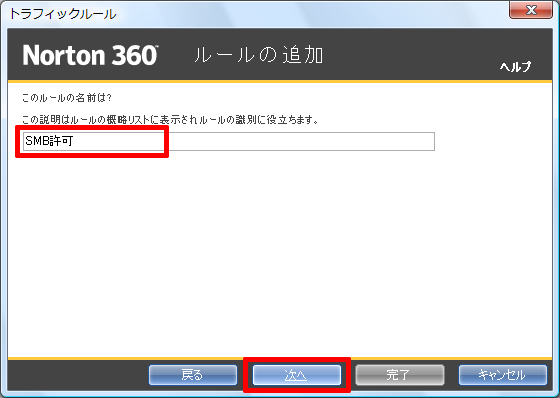
Task: Go to next step with 次へ
Action: coord(297,375)
